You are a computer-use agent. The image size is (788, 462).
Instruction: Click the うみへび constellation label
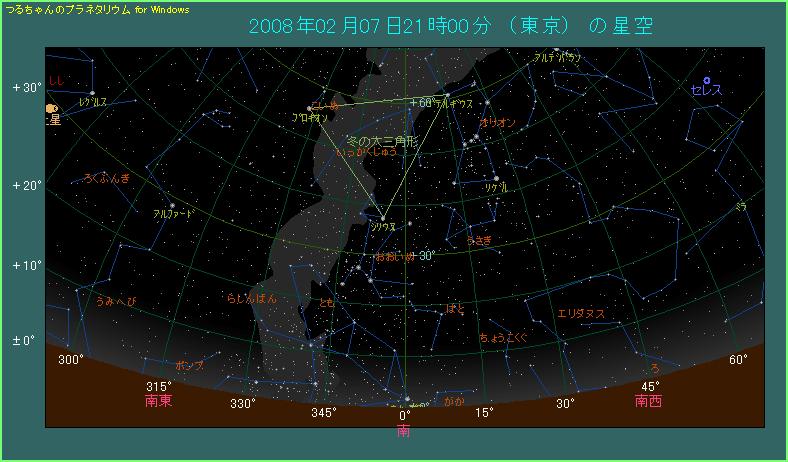point(114,300)
